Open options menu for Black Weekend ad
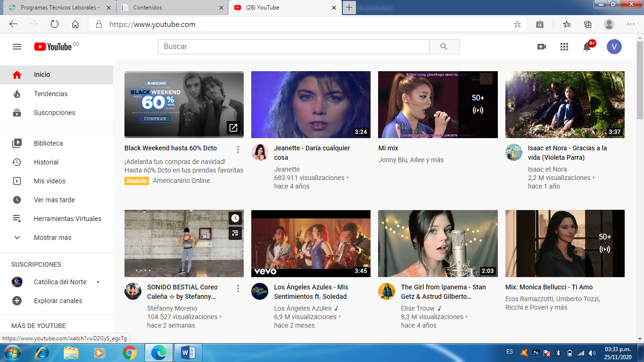The height and width of the screenshot is (362, 644). tap(238, 149)
